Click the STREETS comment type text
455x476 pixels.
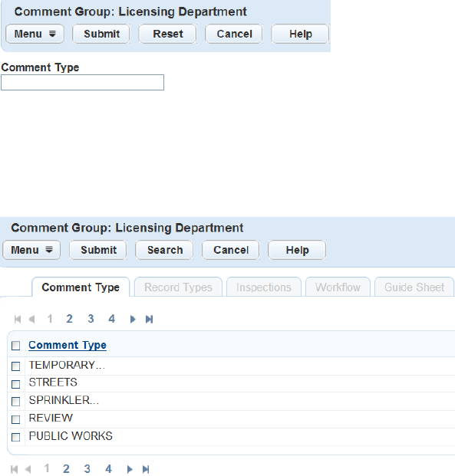(53, 382)
